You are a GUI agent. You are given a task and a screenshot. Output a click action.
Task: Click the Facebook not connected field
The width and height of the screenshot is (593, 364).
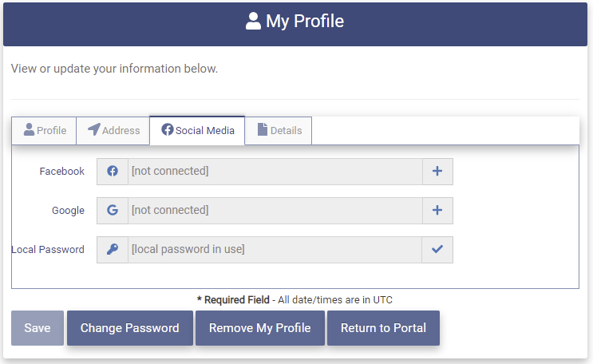pos(275,171)
